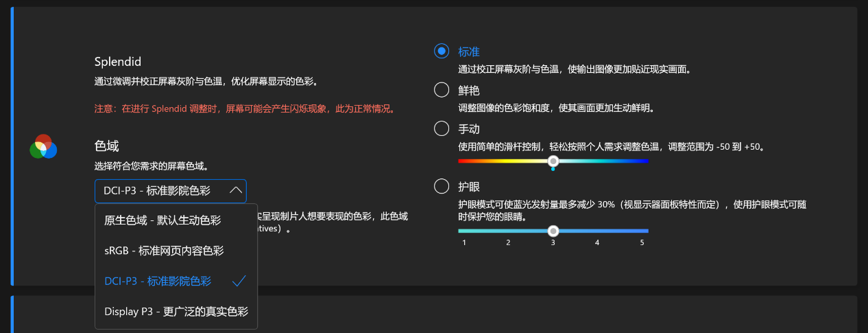Choose sRGB - 标准网页内容色彩 option
Viewport: 868px width, 333px height.
(x=164, y=251)
